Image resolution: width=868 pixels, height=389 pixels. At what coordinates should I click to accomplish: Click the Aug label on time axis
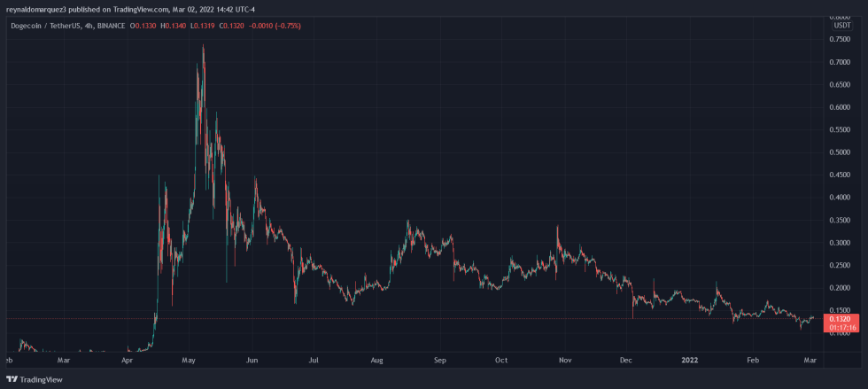pos(378,361)
